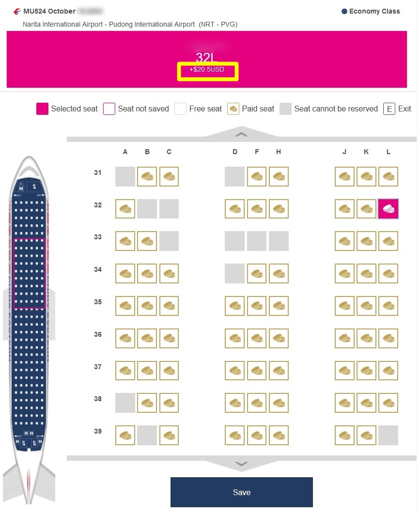Select paid seat 39H
Viewport: 420px width, 515px height.
(279, 435)
